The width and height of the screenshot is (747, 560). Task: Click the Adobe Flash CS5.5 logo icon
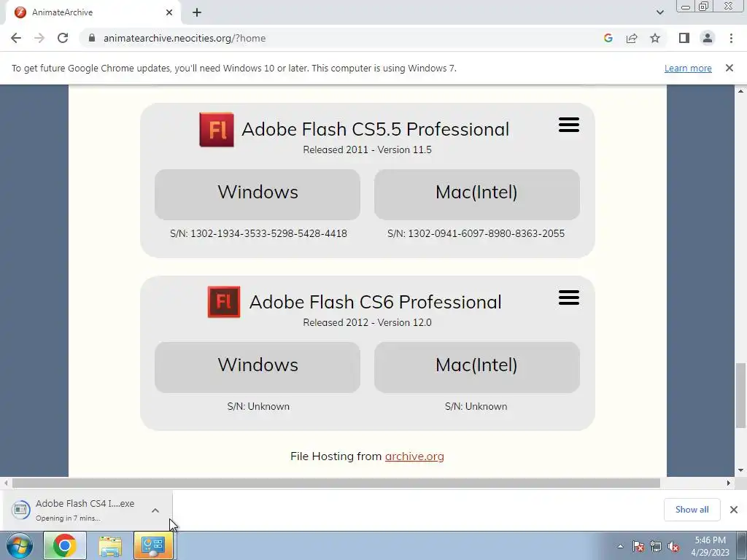(217, 130)
